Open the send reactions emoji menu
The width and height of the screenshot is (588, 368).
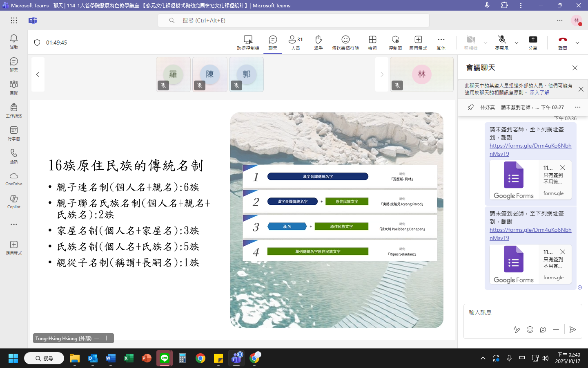(345, 43)
